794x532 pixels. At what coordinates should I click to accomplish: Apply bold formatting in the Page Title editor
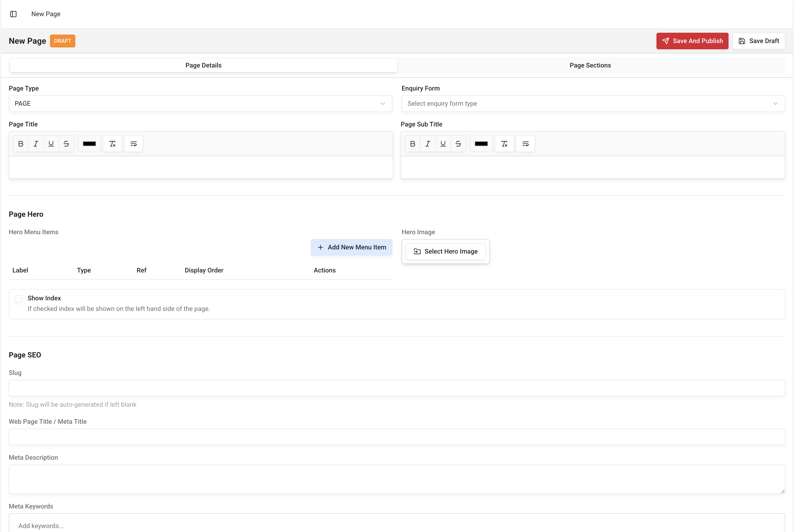21,143
